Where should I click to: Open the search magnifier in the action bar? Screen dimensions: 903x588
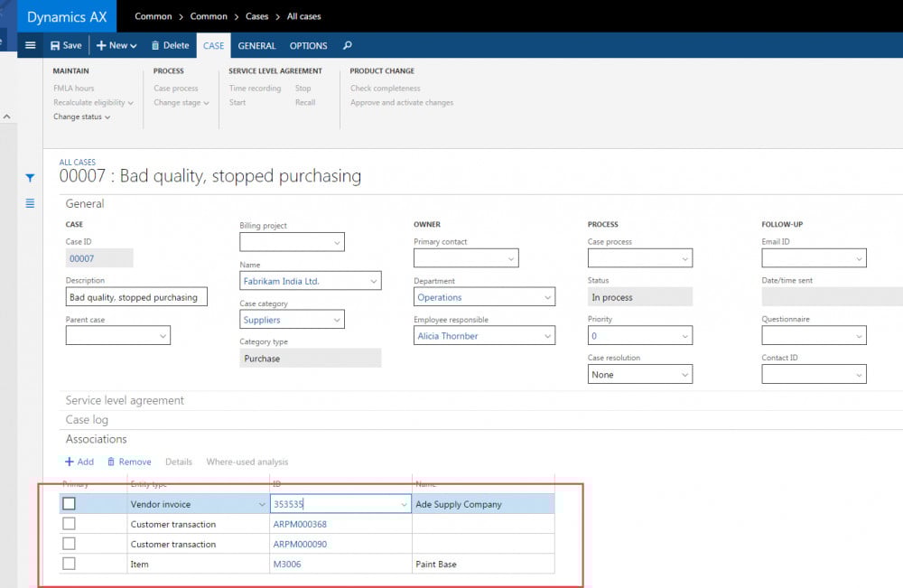coord(348,46)
